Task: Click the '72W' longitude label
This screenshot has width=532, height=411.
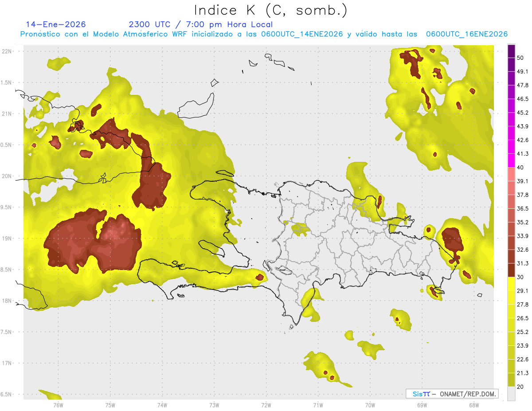Action: point(266,405)
